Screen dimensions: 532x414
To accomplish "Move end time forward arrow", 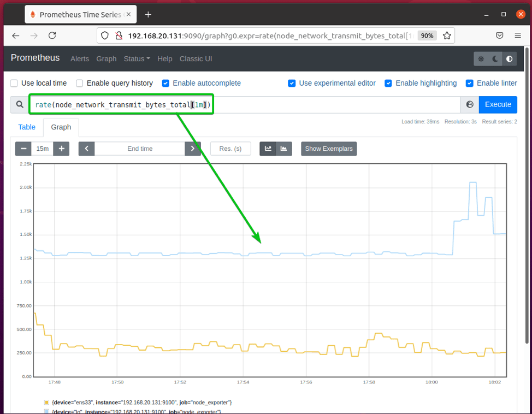I will [193, 149].
